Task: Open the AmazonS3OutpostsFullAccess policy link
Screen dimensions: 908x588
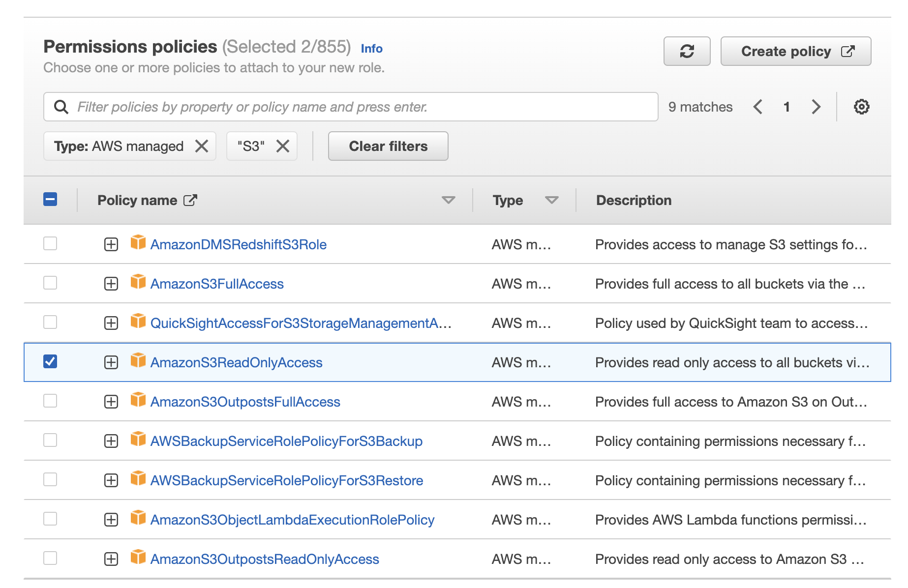Action: [245, 402]
